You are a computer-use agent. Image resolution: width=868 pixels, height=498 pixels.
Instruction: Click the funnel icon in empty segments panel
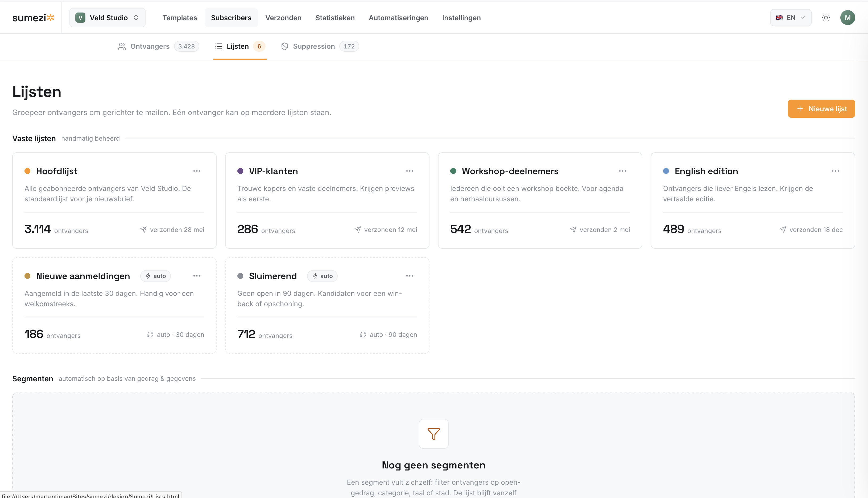(x=434, y=434)
